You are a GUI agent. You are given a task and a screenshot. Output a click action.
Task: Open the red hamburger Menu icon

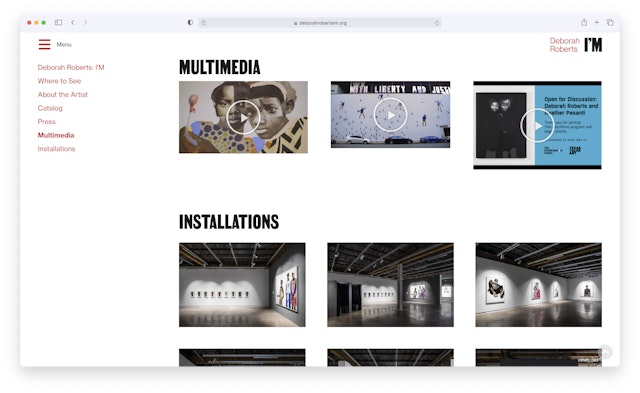44,44
